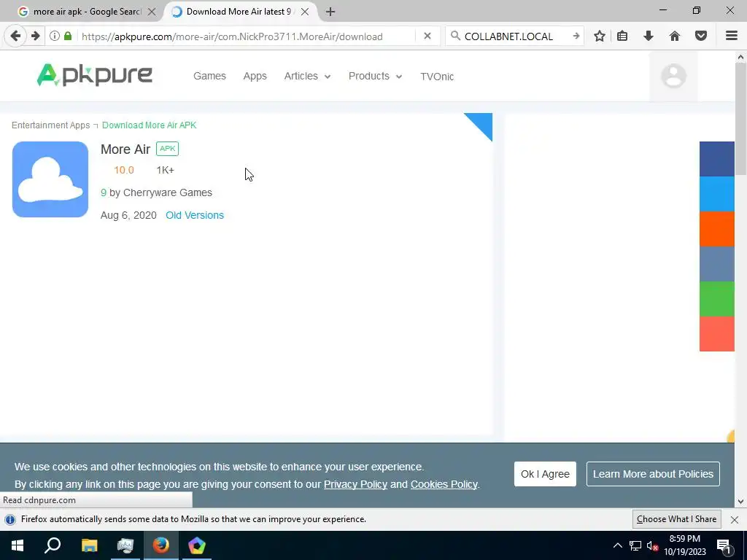
Task: Go to the Firefox home page icon
Action: point(675,36)
